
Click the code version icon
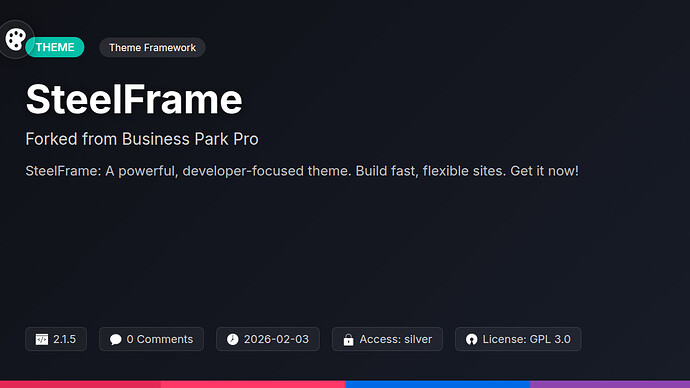click(42, 339)
